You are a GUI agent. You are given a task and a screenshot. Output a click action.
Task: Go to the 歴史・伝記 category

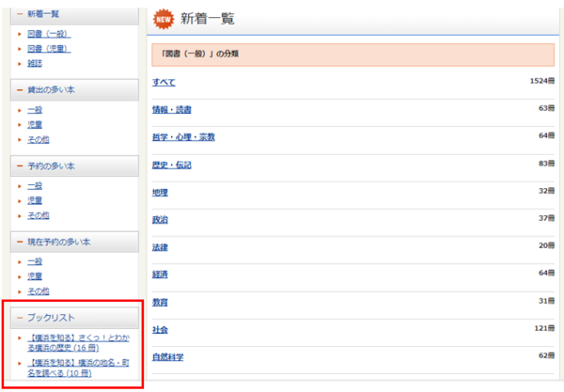172,165
